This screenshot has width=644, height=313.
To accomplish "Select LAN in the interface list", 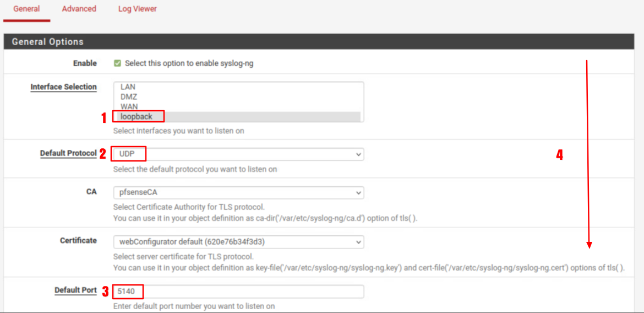I will click(128, 87).
